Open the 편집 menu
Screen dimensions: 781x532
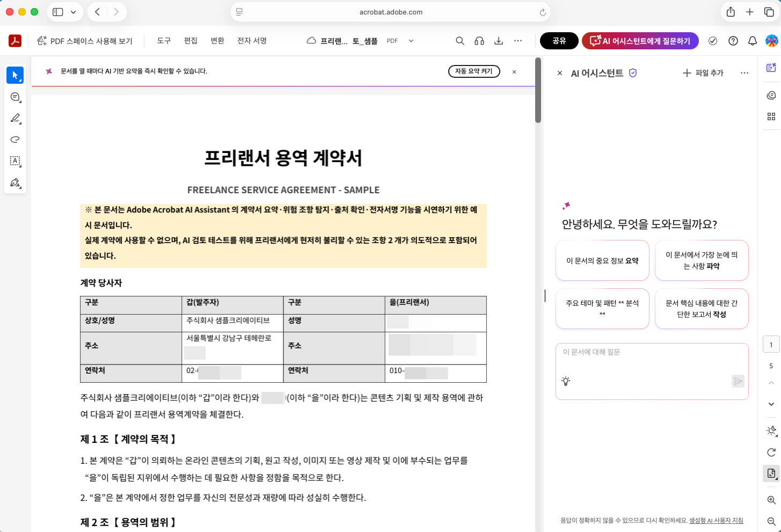(x=191, y=41)
